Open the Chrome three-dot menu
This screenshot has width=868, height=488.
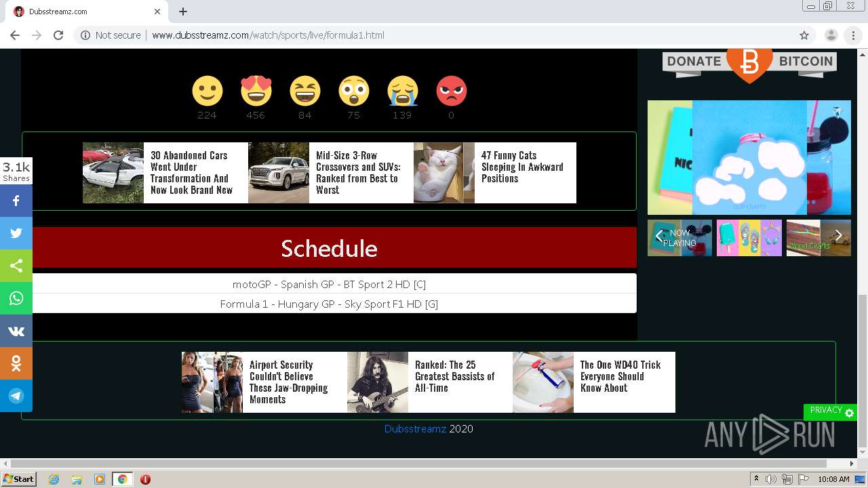[853, 35]
